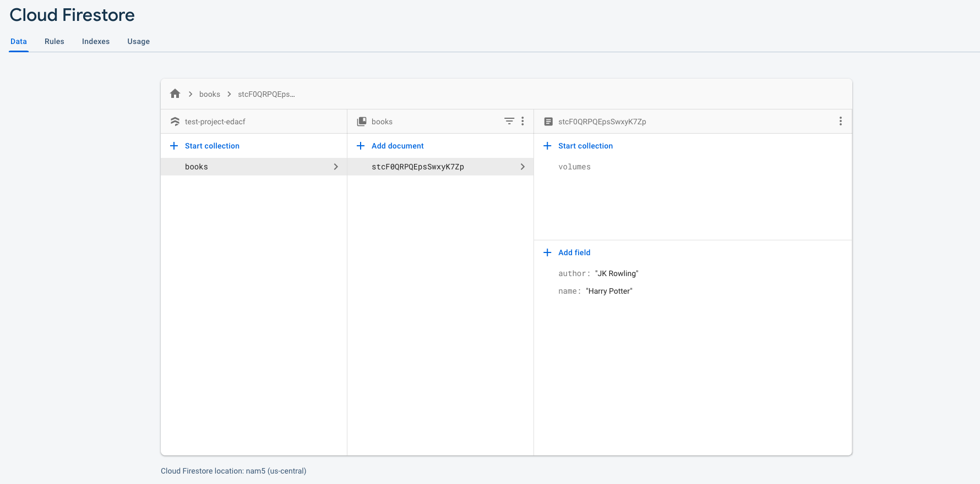Screen dimensions: 980x484
Task: Open the books collection three-dot menu
Action: click(522, 121)
